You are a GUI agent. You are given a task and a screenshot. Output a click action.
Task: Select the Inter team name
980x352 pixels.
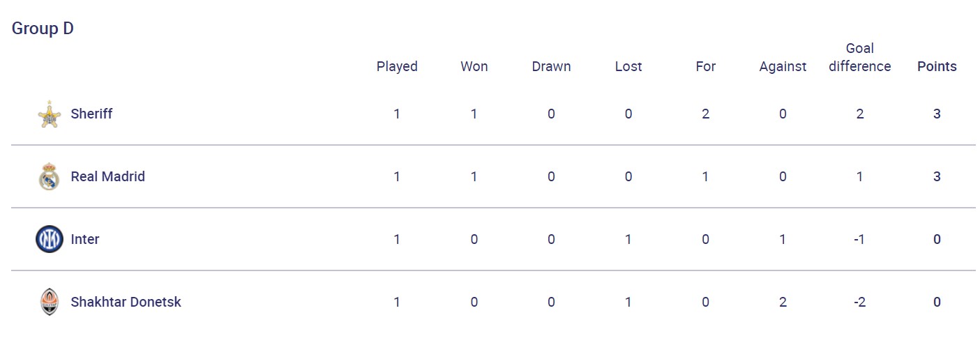click(85, 239)
